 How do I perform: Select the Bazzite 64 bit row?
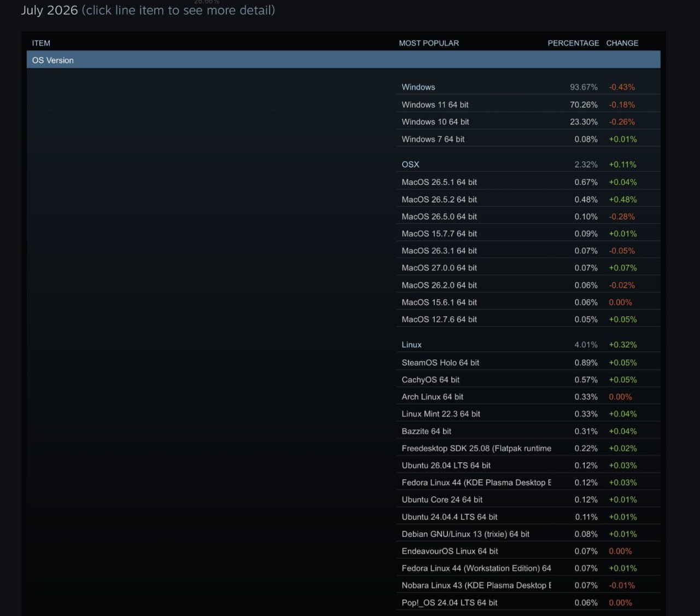[x=528, y=431]
